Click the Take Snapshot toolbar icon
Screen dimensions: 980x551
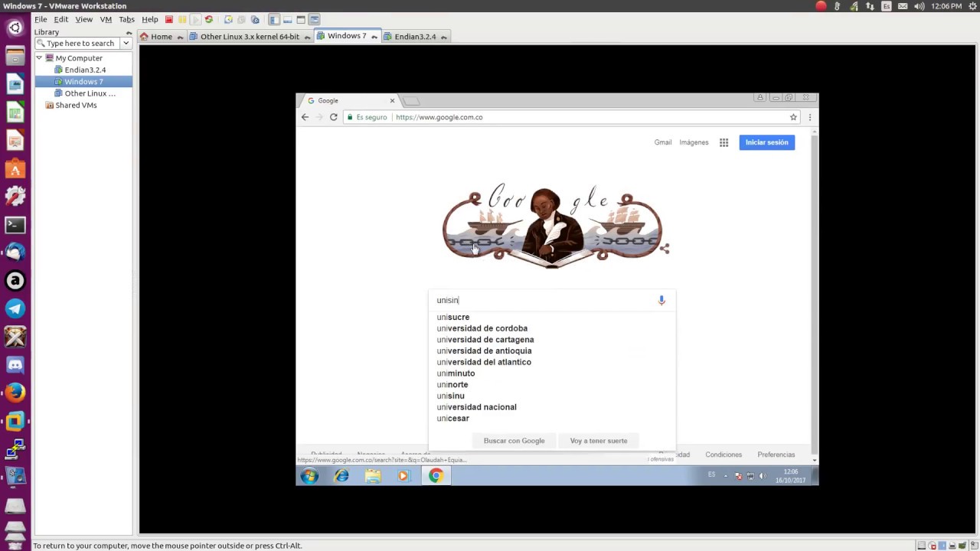click(228, 19)
